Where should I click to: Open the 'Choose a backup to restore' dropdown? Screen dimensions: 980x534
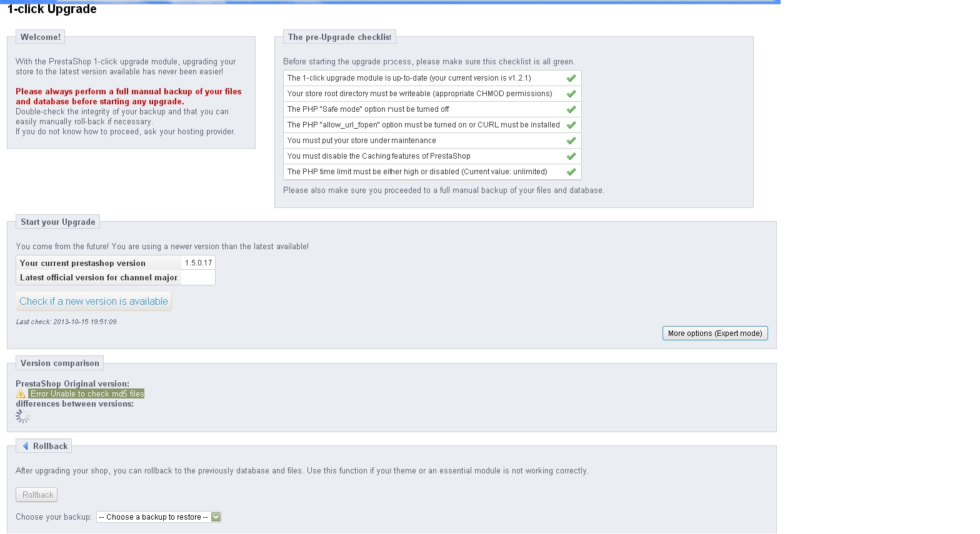coord(159,517)
